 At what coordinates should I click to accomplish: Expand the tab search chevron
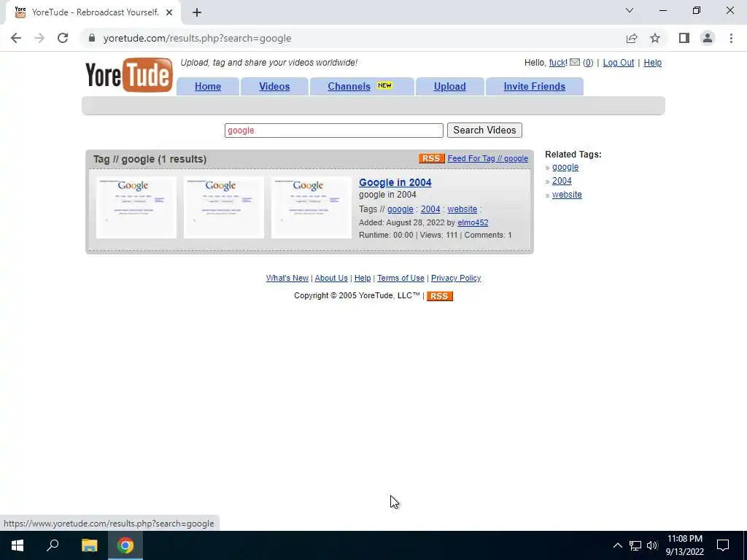click(x=630, y=10)
